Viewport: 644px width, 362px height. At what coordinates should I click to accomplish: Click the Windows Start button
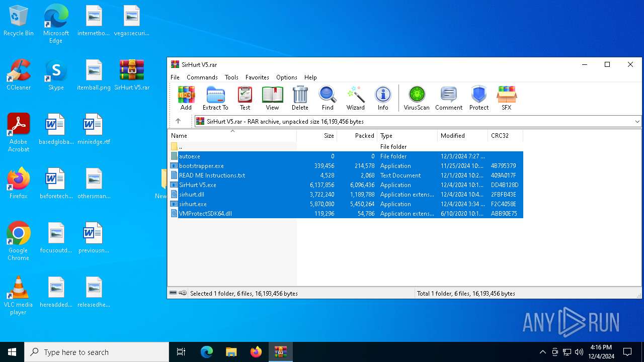coord(12,352)
